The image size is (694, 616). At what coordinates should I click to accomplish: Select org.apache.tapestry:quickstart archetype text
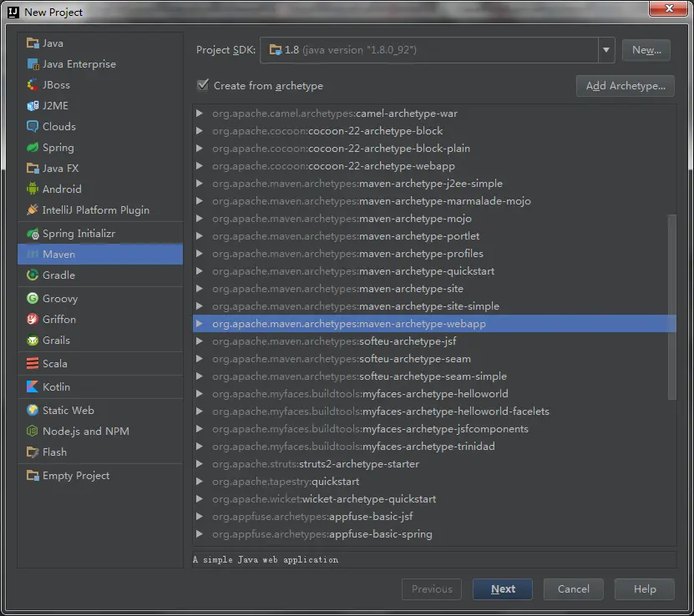coord(286,481)
